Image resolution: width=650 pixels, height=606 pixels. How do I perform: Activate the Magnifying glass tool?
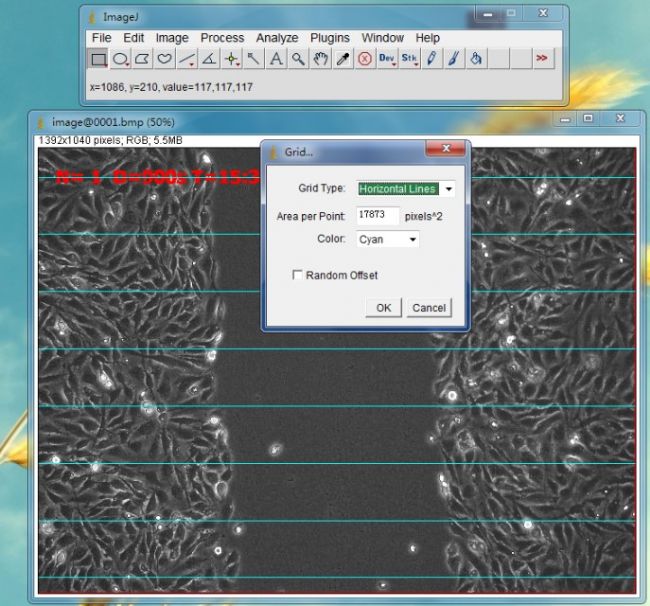click(x=298, y=59)
